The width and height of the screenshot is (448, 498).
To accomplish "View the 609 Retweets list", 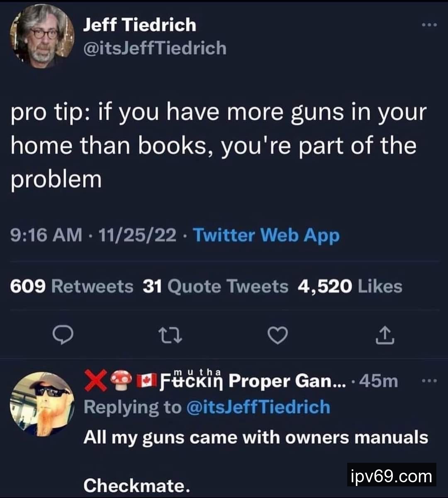I will (72, 287).
